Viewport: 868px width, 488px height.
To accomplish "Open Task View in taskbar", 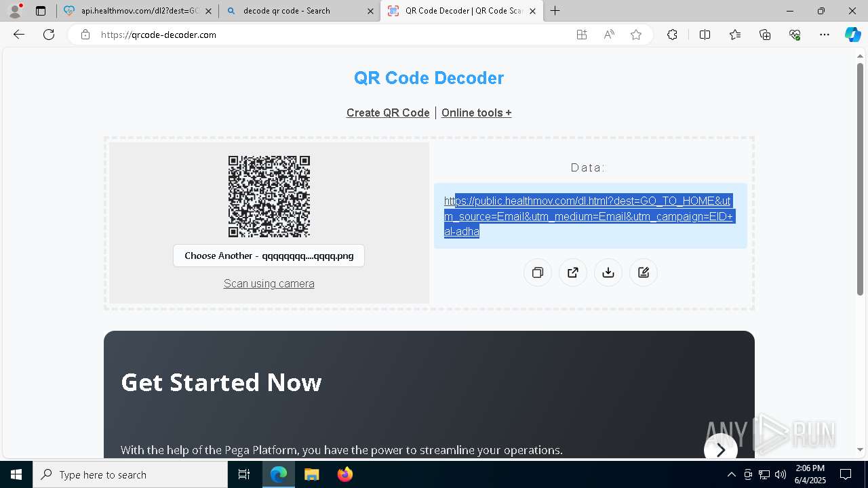I will [244, 474].
